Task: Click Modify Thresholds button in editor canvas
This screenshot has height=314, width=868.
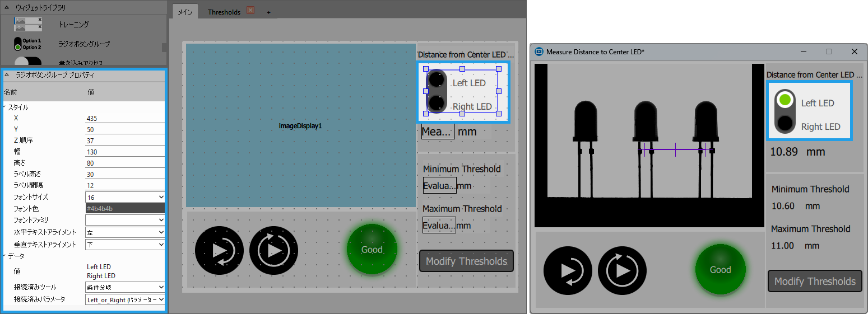Action: coord(466,261)
